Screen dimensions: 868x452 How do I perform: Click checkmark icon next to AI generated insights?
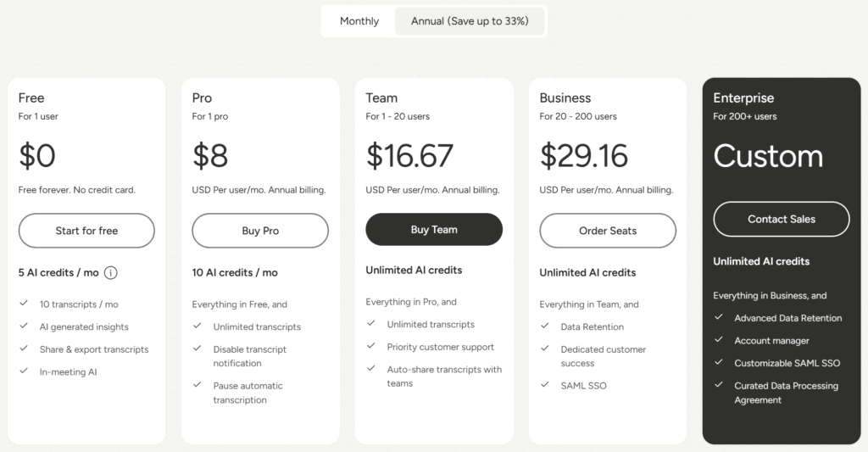point(23,326)
